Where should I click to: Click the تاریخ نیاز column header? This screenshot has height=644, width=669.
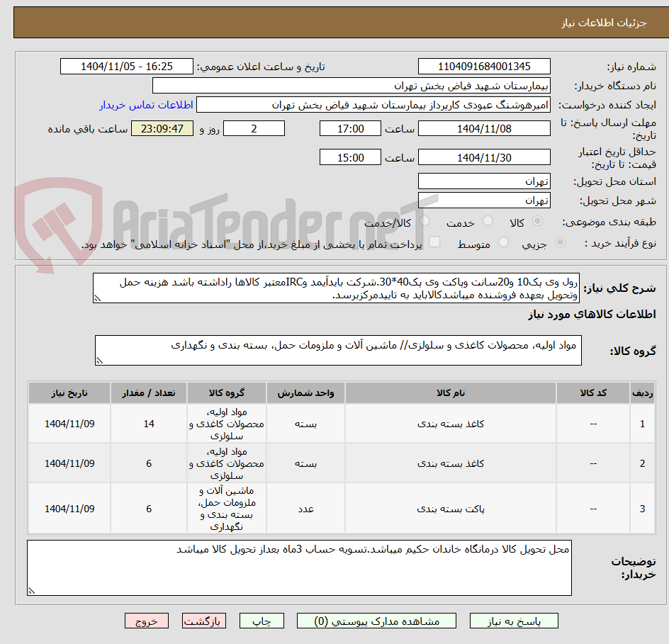[x=69, y=392]
